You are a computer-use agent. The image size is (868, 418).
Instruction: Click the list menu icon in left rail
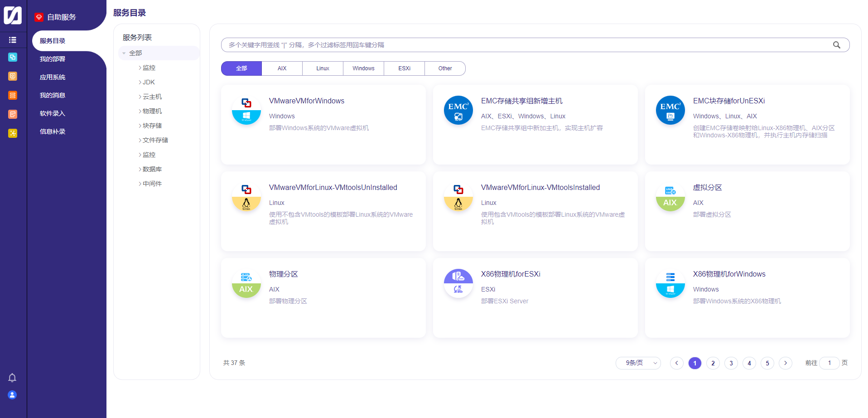pyautogui.click(x=13, y=40)
